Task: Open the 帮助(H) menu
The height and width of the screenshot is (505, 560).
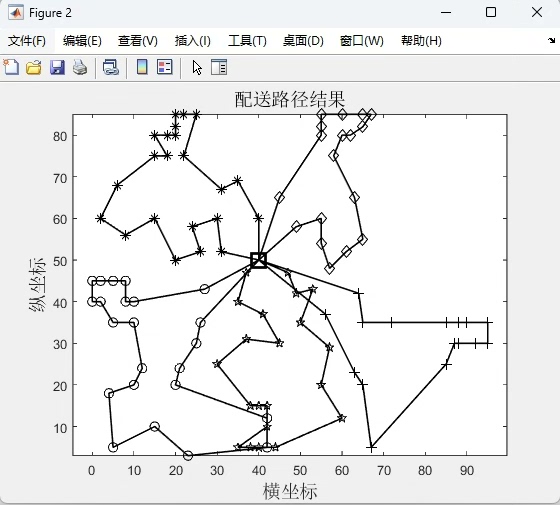Action: [421, 41]
